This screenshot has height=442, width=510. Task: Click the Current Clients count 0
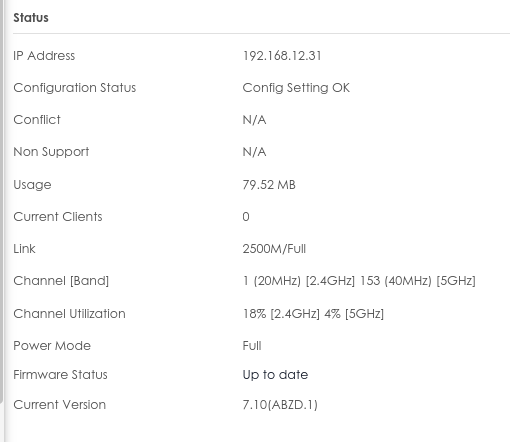point(246,217)
